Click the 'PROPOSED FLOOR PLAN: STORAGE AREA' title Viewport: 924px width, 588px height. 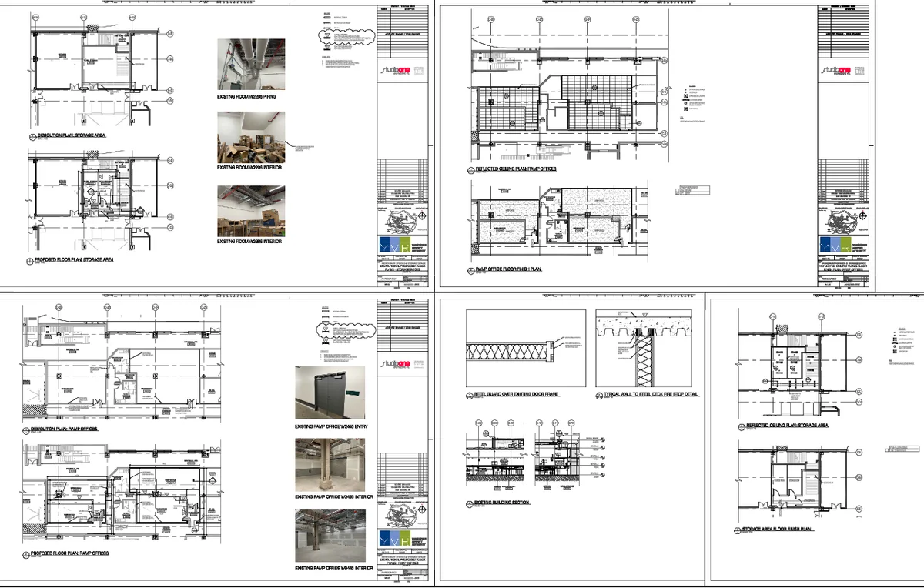click(x=75, y=260)
